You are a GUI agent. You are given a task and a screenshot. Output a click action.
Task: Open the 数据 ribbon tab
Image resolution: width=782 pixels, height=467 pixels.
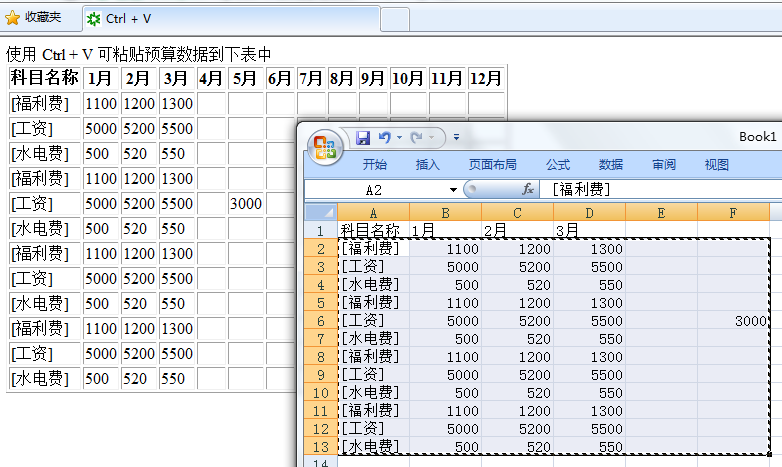coord(611,165)
